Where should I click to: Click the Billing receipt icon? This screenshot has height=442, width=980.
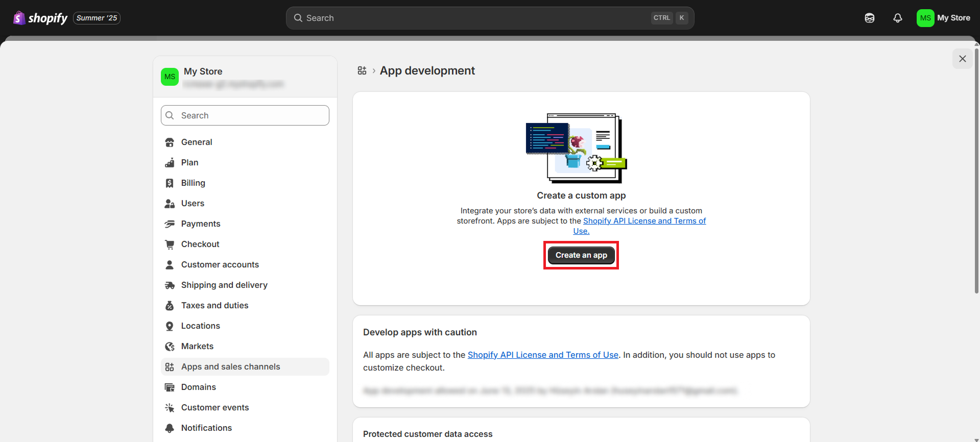[170, 183]
